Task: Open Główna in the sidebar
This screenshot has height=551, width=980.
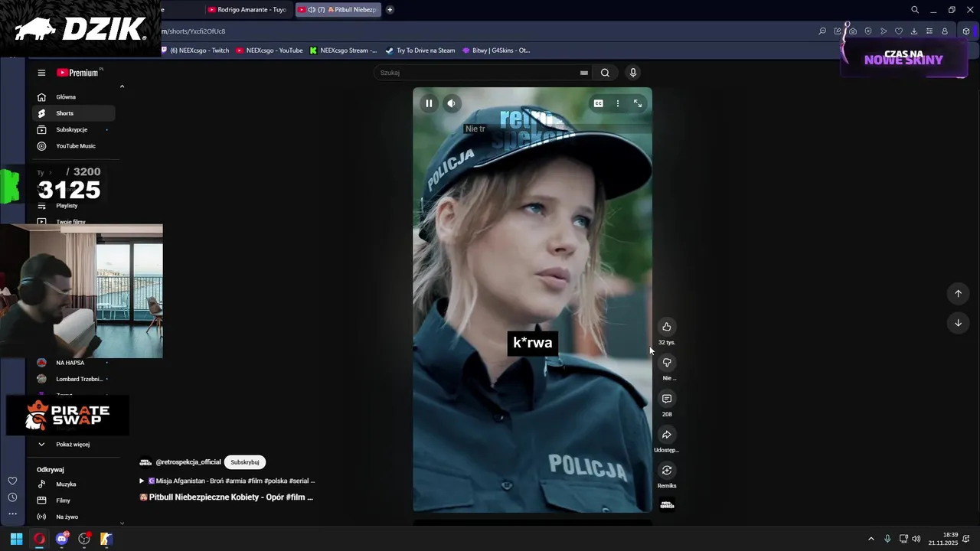Action: point(73,97)
